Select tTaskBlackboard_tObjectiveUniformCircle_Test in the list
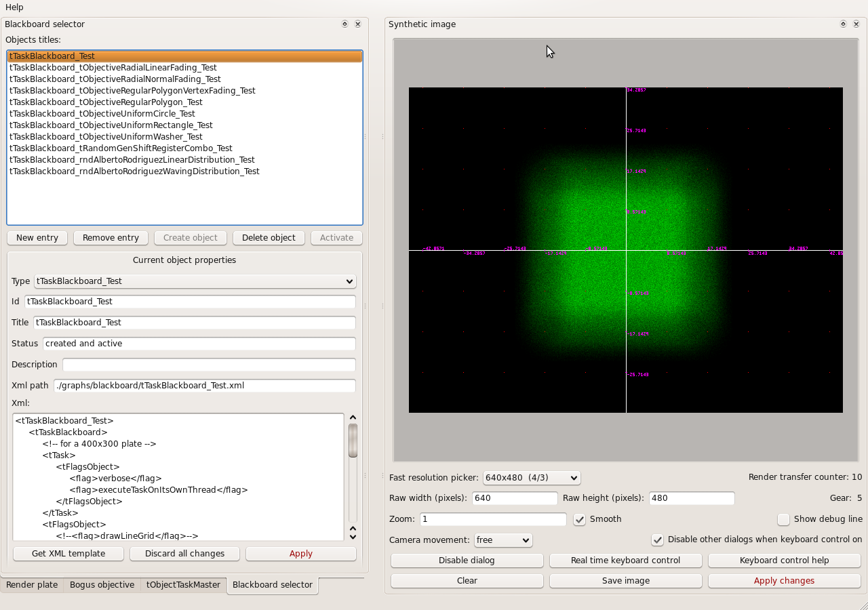868x610 pixels. pyautogui.click(x=102, y=114)
